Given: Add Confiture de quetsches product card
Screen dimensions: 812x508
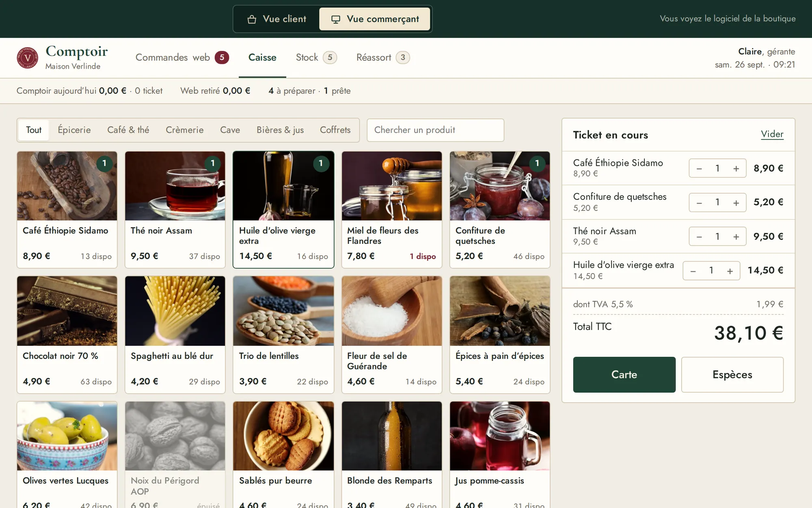Looking at the screenshot, I should [500, 210].
